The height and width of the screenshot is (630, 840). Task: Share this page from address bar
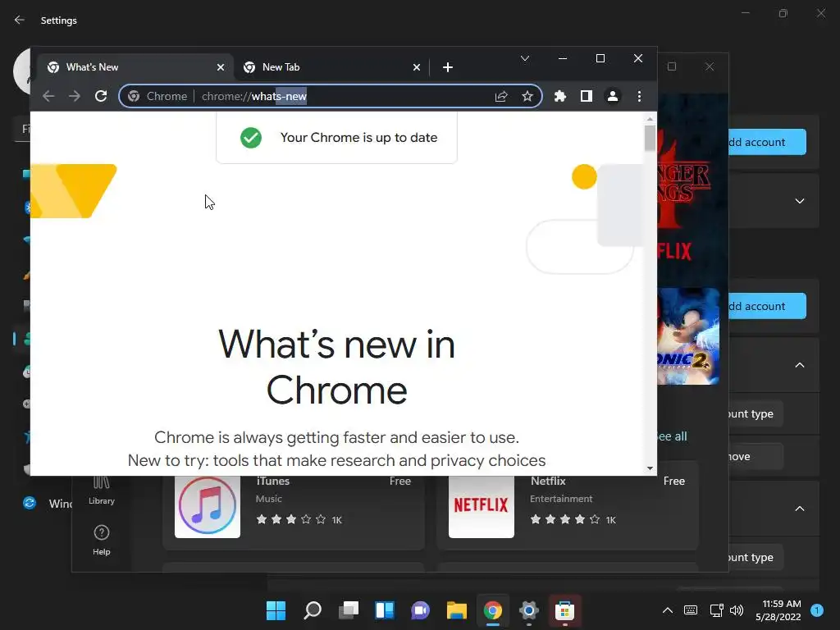(x=501, y=97)
